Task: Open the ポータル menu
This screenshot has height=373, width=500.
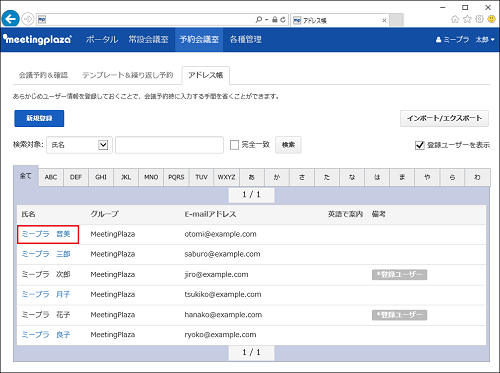Action: [x=102, y=39]
